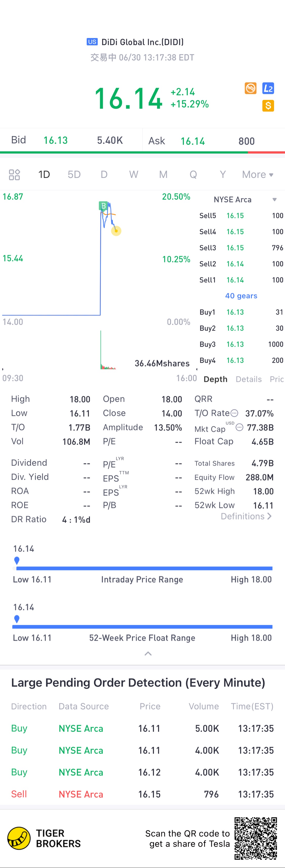Select the Y yearly chart tab
The height and width of the screenshot is (868, 285).
[222, 175]
